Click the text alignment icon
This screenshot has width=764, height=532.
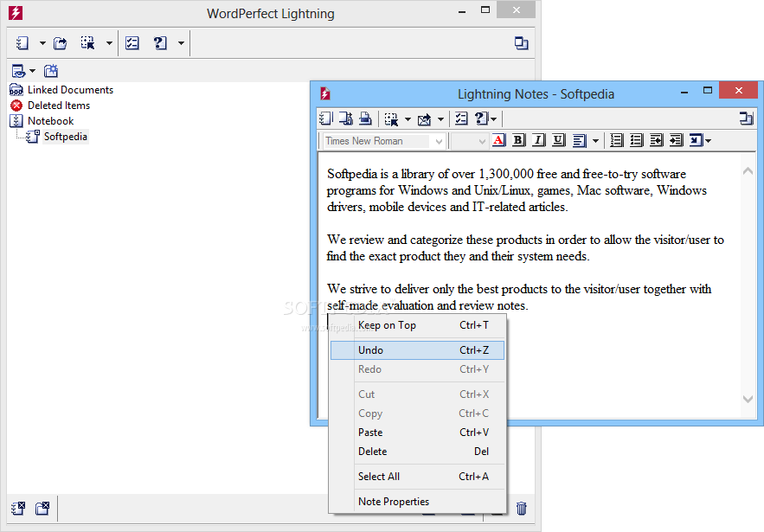coord(579,141)
